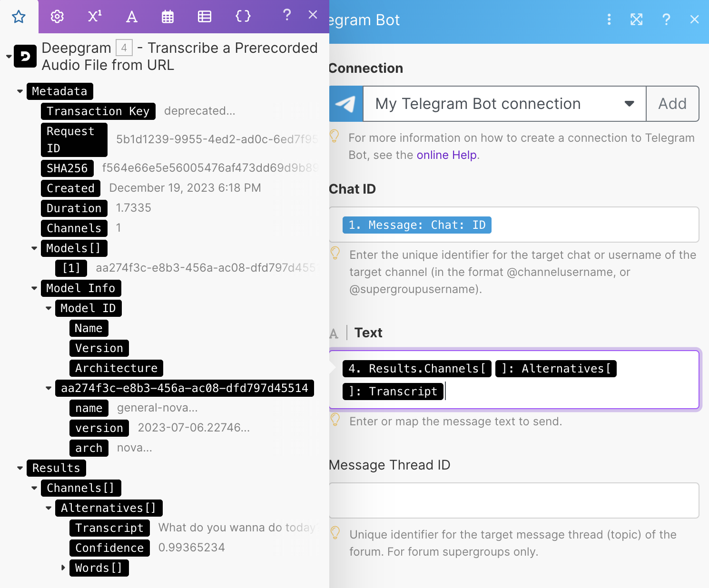The width and height of the screenshot is (709, 588).
Task: Click the Telegram paper plane icon
Action: (346, 104)
